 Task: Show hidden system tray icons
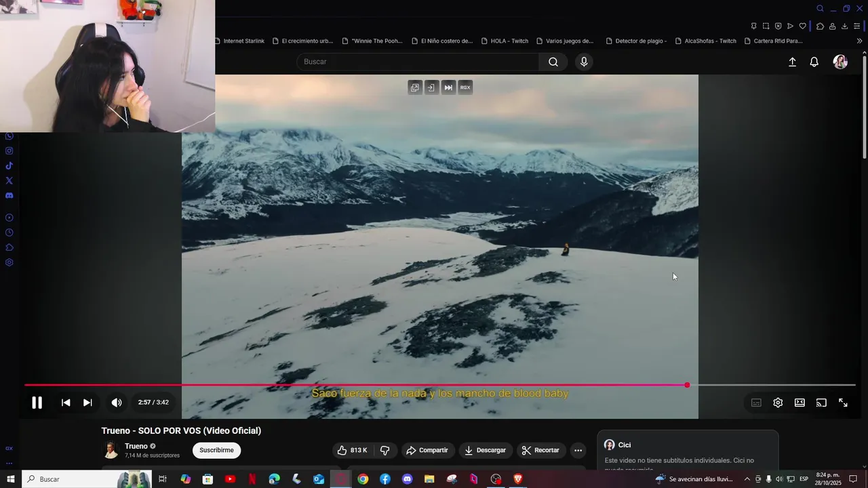tap(747, 479)
